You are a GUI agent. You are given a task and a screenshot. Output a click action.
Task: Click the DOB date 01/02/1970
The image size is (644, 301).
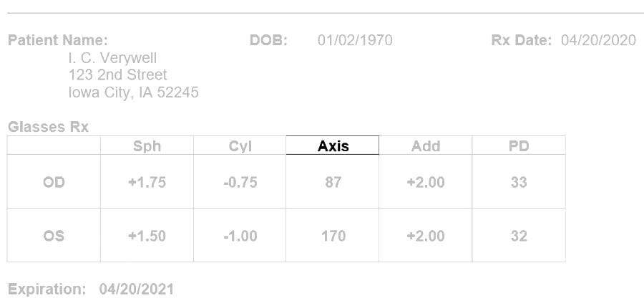(x=355, y=40)
